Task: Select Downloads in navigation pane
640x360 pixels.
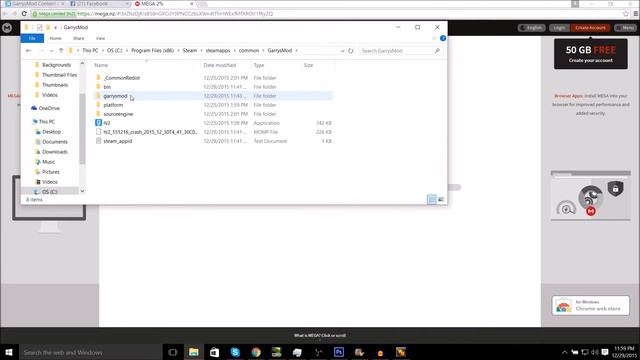Action: pos(55,152)
